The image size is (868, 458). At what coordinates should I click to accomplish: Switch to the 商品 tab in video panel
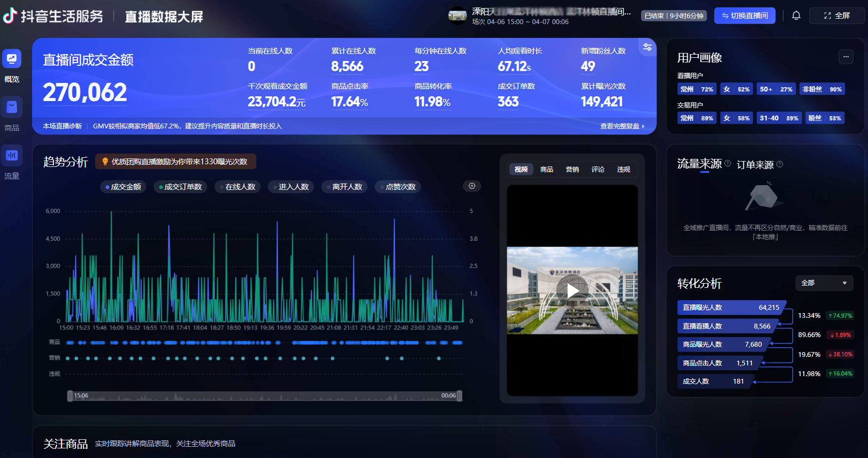(x=546, y=170)
